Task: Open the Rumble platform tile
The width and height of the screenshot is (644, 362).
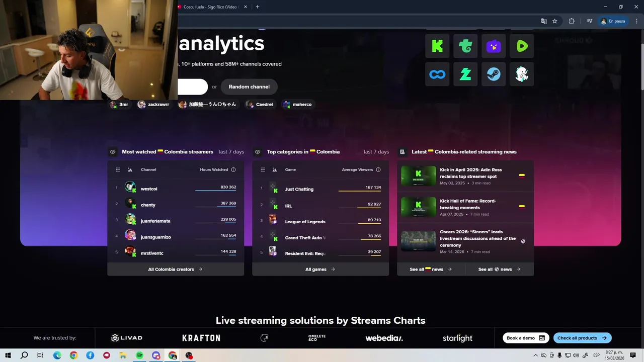Action: [x=522, y=46]
